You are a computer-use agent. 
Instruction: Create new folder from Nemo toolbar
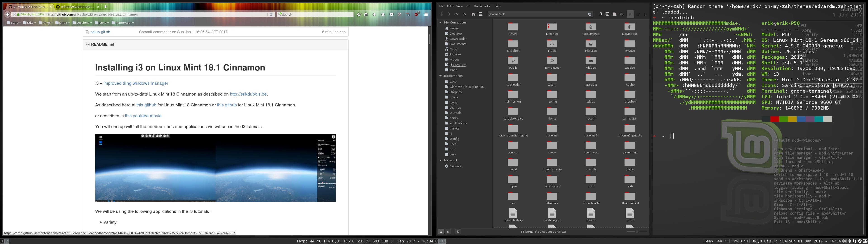(614, 14)
